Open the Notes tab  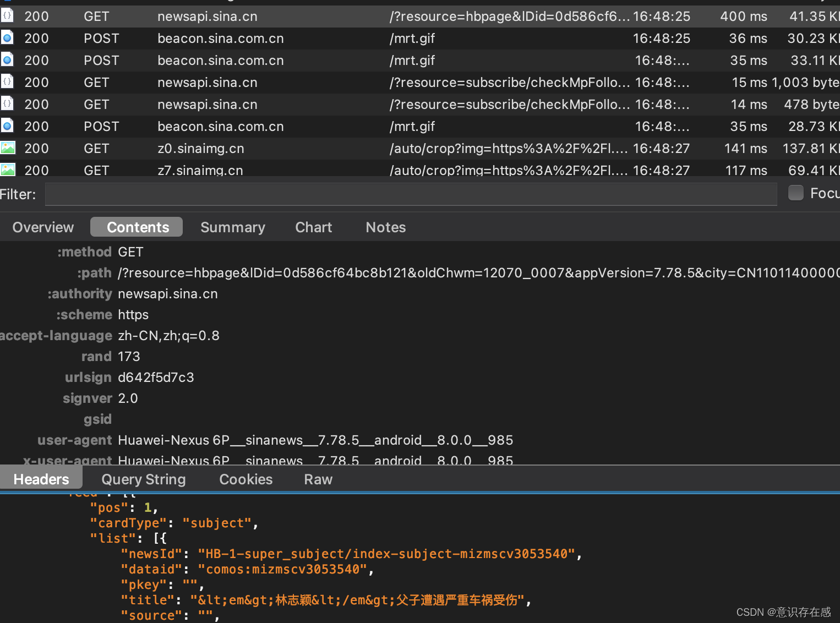click(385, 227)
